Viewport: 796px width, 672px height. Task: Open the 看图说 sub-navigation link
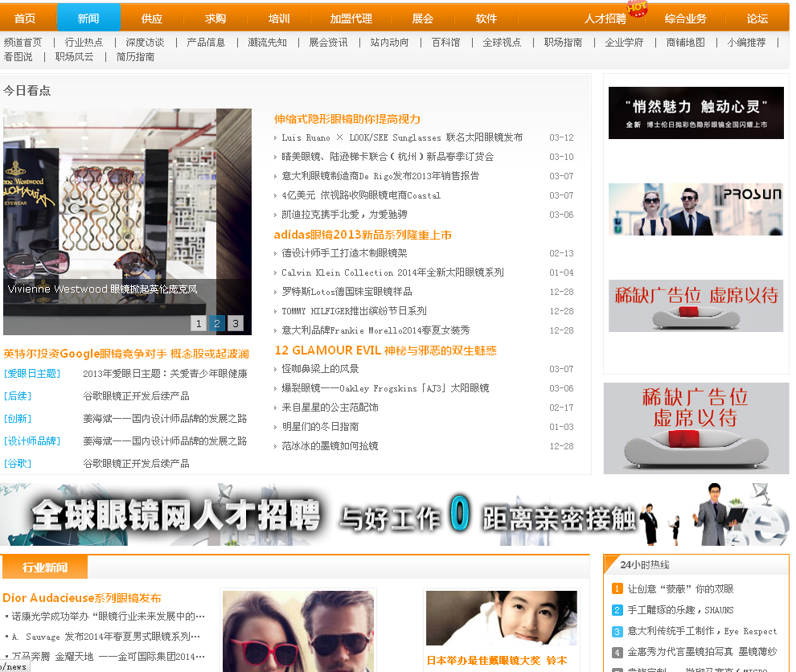click(x=18, y=57)
